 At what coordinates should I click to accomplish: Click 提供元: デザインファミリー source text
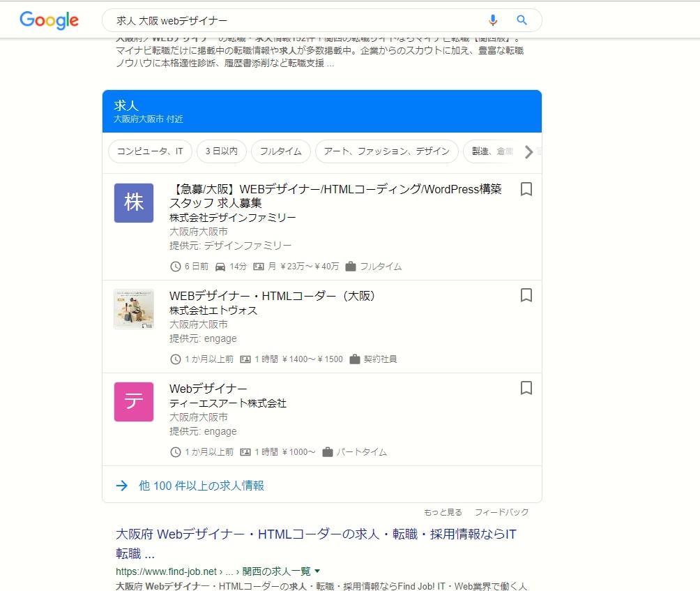230,246
